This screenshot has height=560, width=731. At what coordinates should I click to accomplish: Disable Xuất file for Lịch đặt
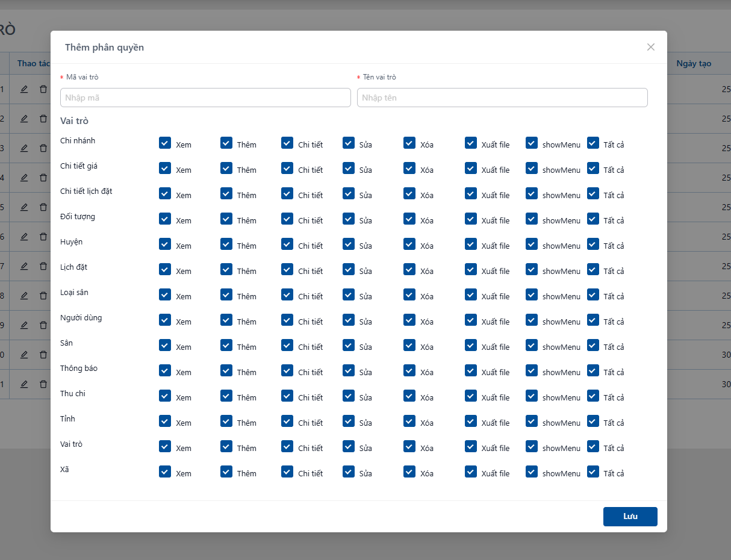point(471,269)
